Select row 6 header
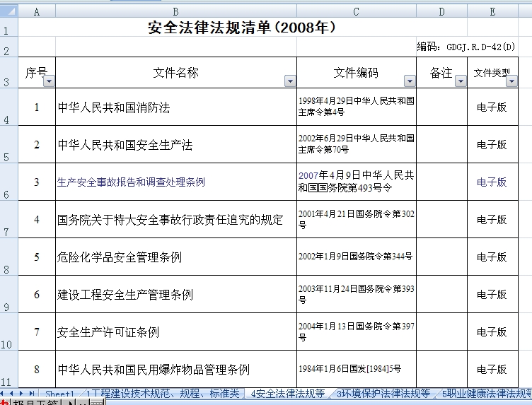532x405 pixels. [x=8, y=182]
